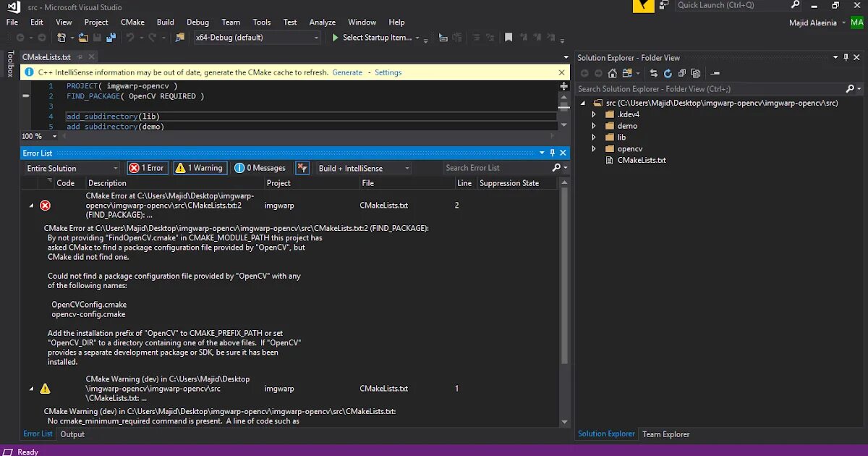Click the Majid Alaeinia account name
The height and width of the screenshot is (456, 868).
point(812,22)
